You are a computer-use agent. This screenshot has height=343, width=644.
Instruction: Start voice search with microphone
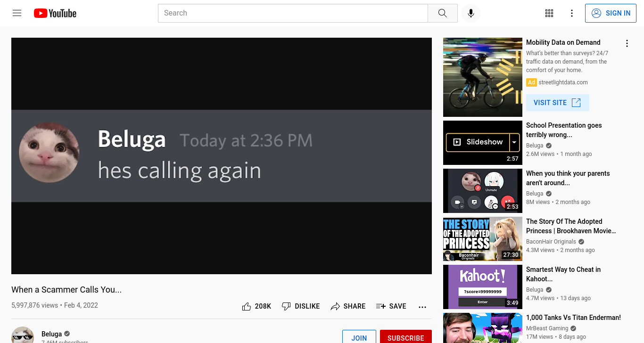point(471,13)
